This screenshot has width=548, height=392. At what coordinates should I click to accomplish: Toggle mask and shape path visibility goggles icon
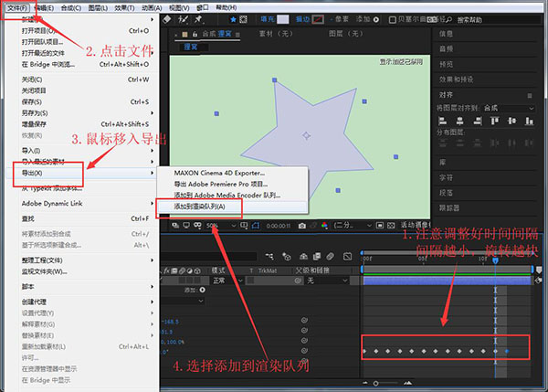(197, 226)
